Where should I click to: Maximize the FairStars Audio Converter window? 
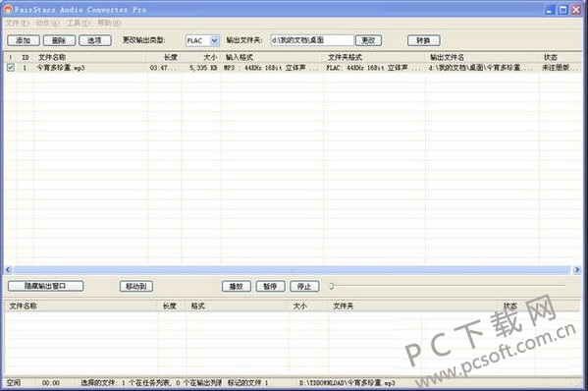point(563,10)
